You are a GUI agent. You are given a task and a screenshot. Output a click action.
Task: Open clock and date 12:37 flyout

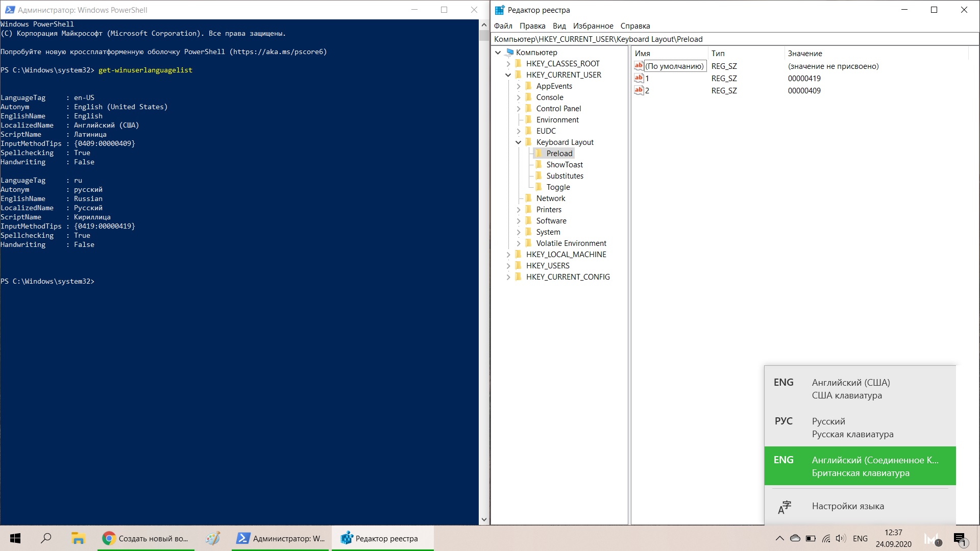coord(893,538)
